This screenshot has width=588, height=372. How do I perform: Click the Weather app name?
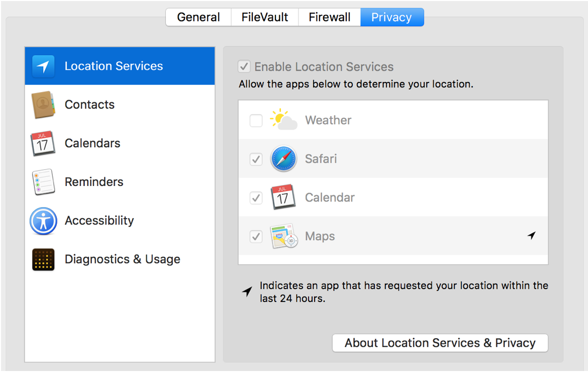pos(328,120)
